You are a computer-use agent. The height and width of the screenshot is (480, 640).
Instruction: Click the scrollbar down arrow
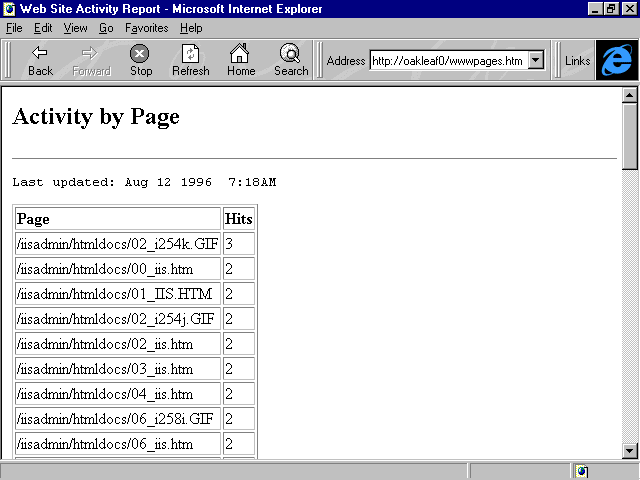[630, 450]
